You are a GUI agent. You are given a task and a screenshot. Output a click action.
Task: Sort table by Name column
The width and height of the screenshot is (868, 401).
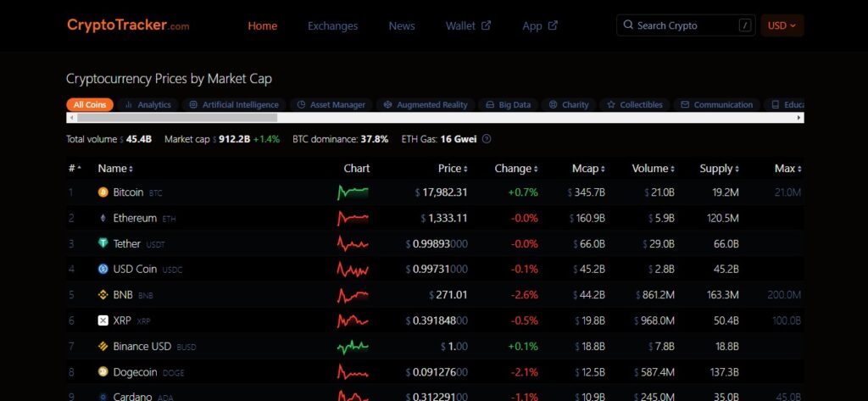115,169
